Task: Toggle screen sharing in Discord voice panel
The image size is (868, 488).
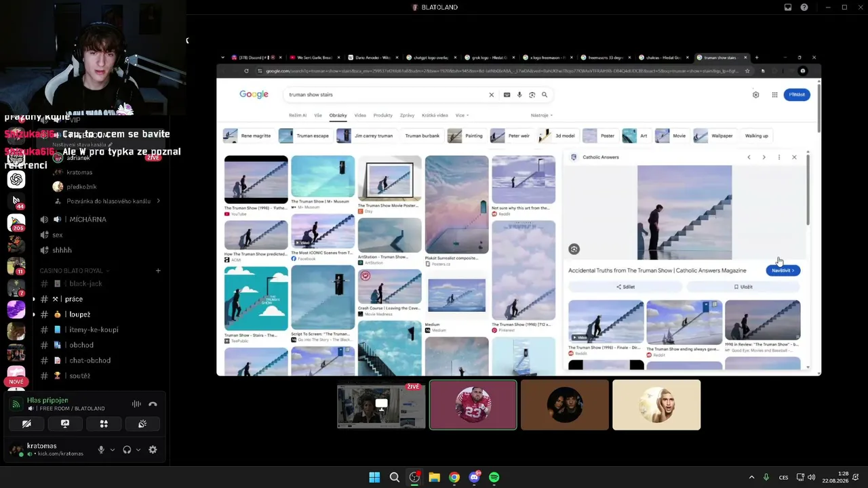Action: click(65, 424)
